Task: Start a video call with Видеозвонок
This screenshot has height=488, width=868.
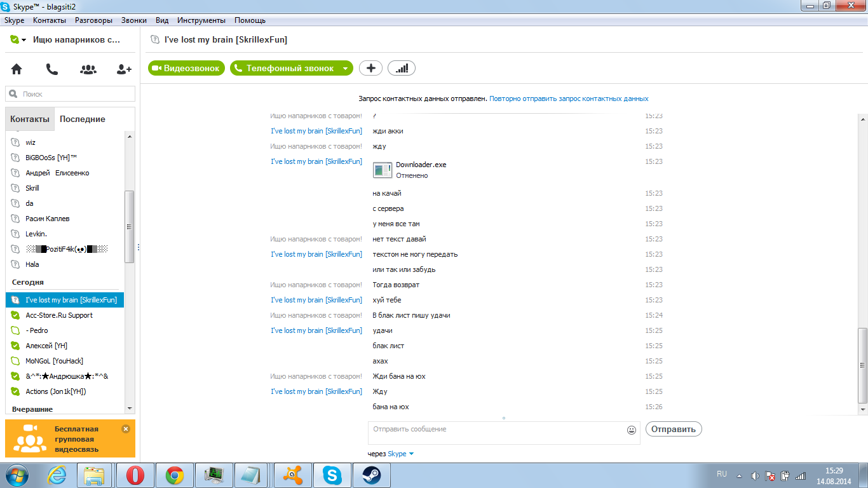Action: (x=186, y=68)
